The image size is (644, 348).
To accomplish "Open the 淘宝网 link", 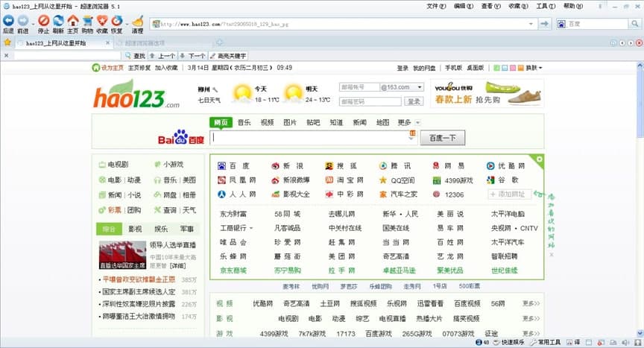I will click(x=350, y=180).
